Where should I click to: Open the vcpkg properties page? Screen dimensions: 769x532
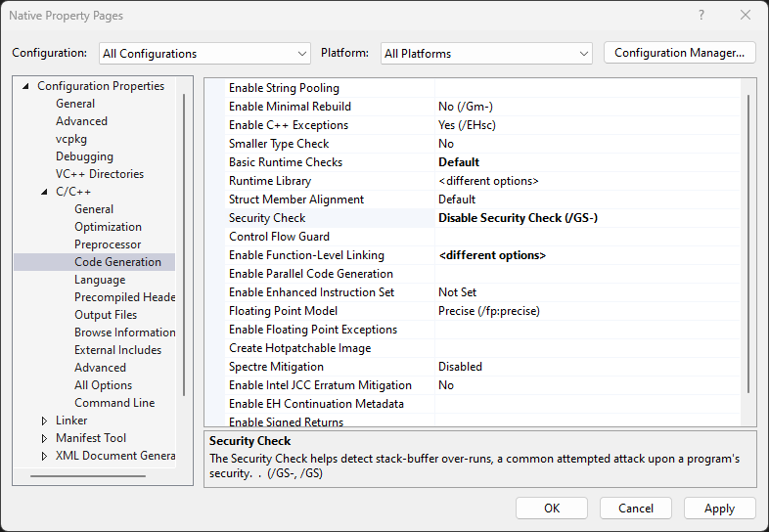[71, 139]
